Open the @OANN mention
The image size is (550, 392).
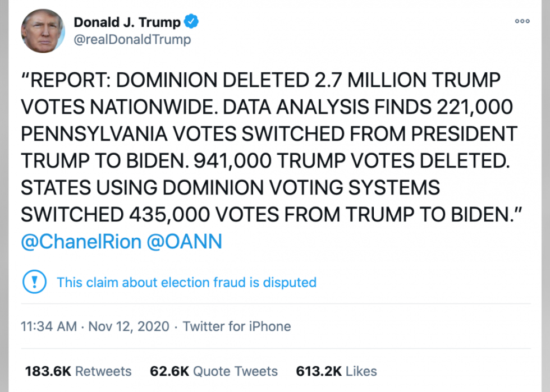184,242
